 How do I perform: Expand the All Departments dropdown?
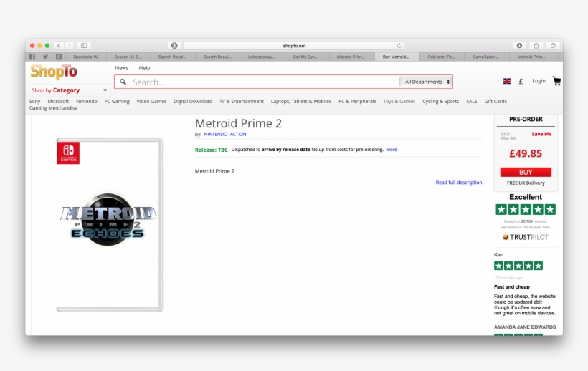[x=427, y=82]
